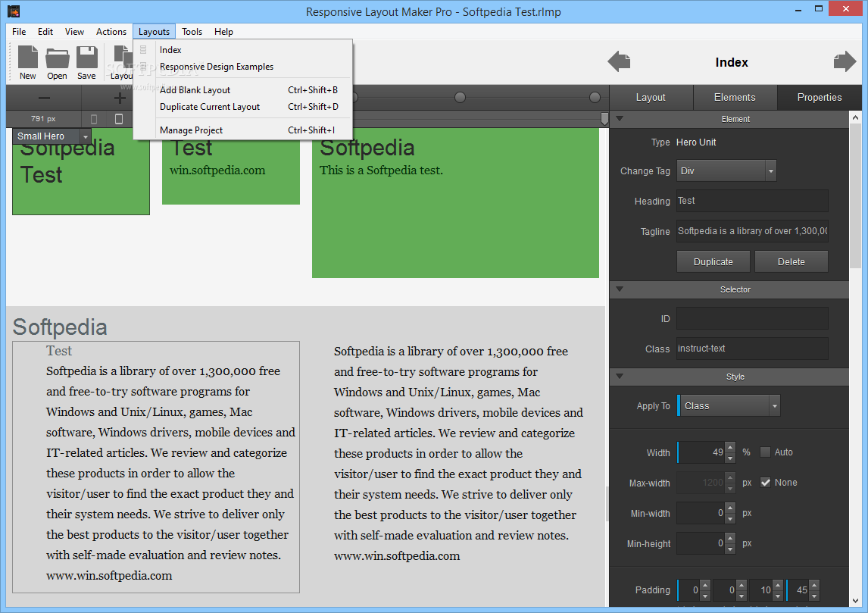This screenshot has width=868, height=613.
Task: Collapse the Element section triangle
Action: coord(620,118)
